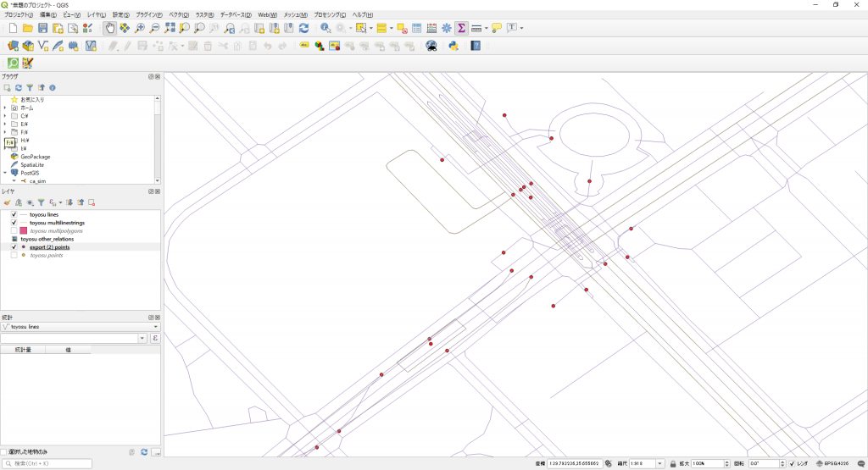Open the attribute table icon
The width and height of the screenshot is (868, 470).
coord(417,28)
